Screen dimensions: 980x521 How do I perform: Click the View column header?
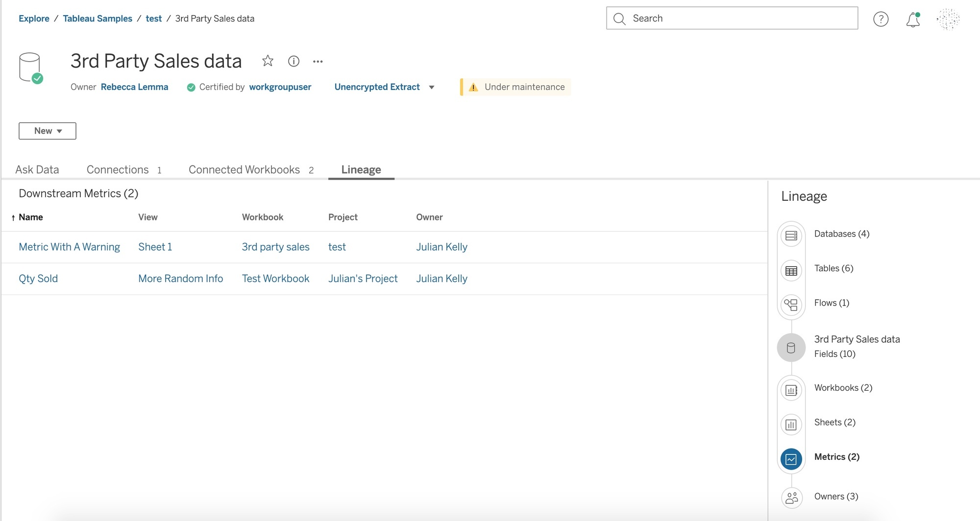(148, 217)
